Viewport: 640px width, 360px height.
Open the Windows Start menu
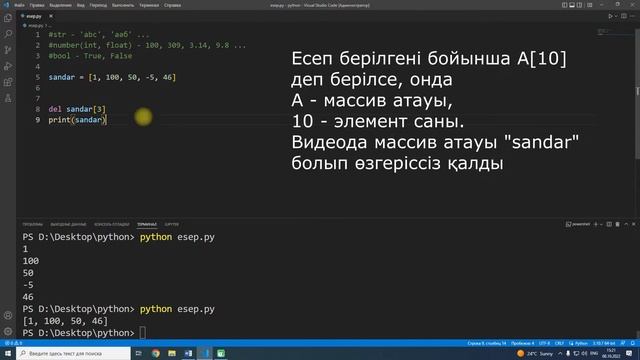coord(7,353)
